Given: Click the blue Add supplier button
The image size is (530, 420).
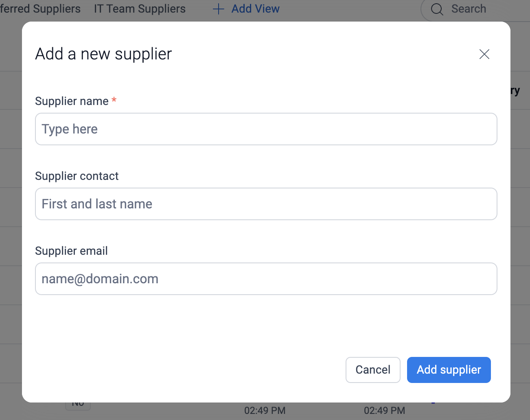Looking at the screenshot, I should click(x=449, y=370).
